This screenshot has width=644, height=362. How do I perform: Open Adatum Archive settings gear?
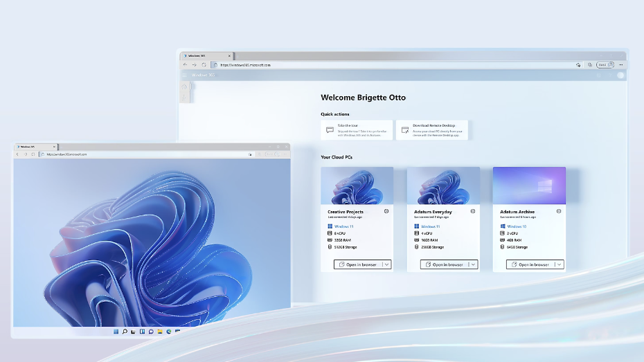tap(559, 211)
